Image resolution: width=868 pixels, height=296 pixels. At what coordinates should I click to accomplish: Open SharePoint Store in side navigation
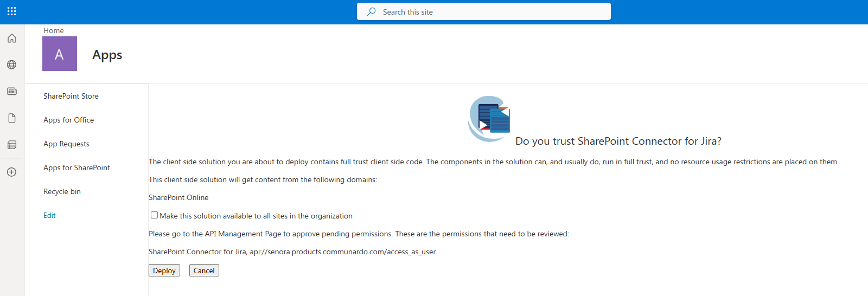click(x=71, y=96)
